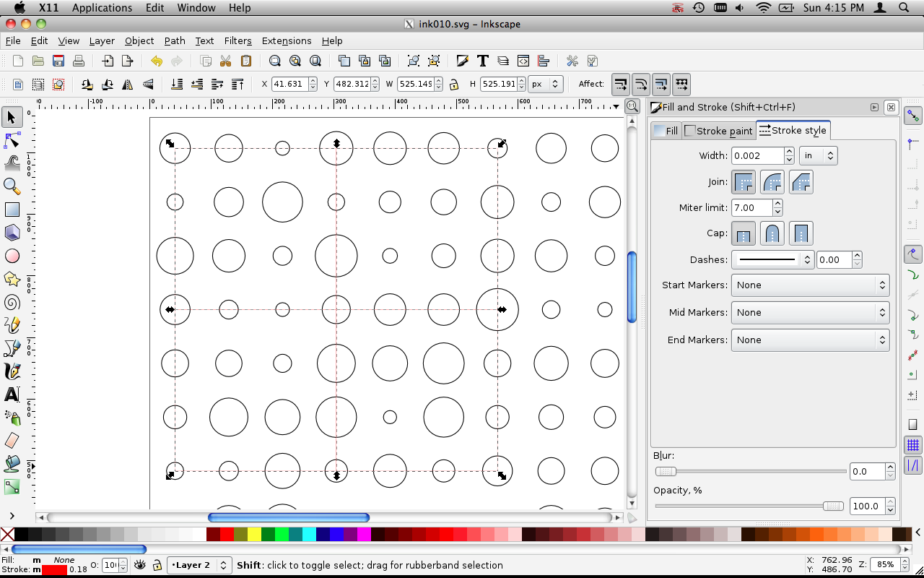Image resolution: width=924 pixels, height=578 pixels.
Task: Open the Start Markers dropdown
Action: click(810, 285)
